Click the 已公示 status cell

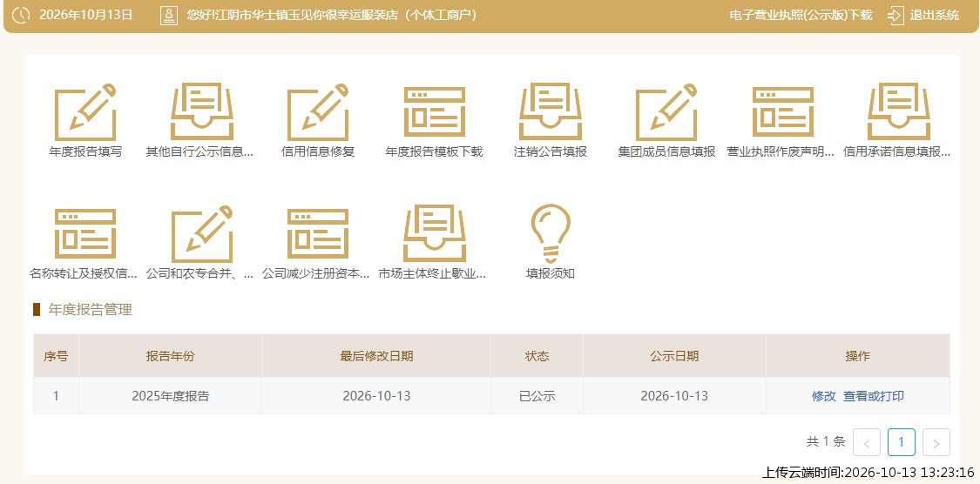pyautogui.click(x=537, y=396)
